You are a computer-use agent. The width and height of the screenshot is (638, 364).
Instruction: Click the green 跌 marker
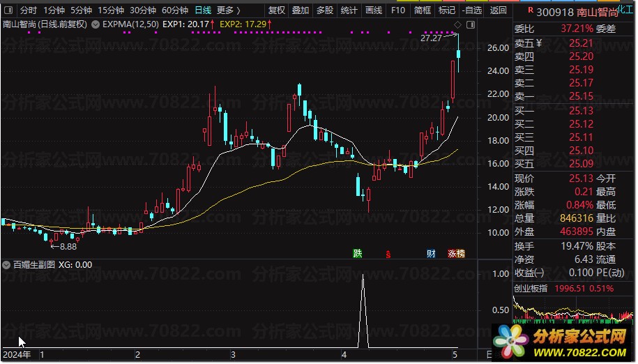tap(357, 254)
